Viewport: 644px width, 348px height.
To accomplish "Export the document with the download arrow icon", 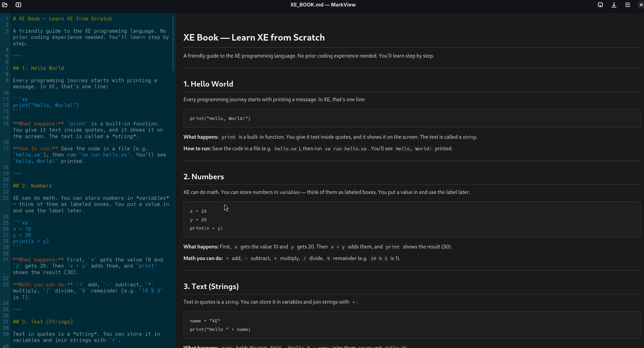I will [x=614, y=5].
